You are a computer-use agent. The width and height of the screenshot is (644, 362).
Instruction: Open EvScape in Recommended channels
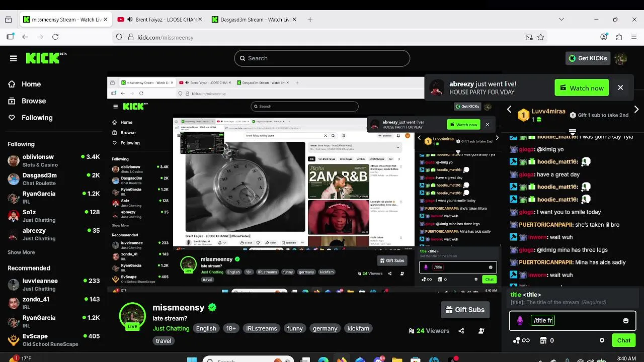(54, 340)
